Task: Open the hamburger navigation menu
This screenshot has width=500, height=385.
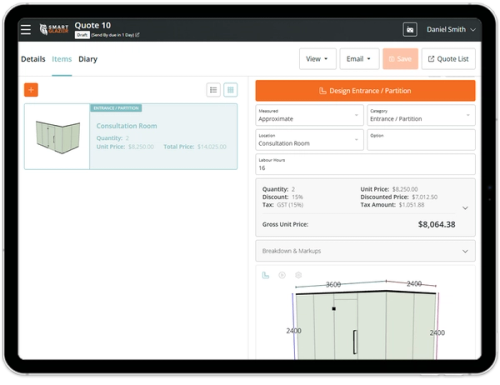Action: coord(26,30)
